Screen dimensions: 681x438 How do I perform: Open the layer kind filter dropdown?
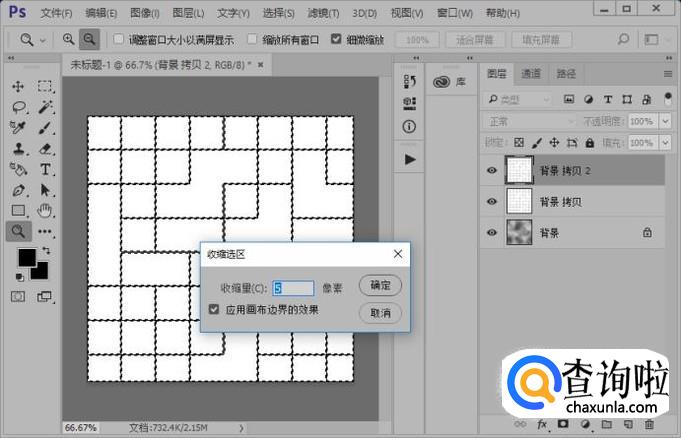tap(519, 100)
